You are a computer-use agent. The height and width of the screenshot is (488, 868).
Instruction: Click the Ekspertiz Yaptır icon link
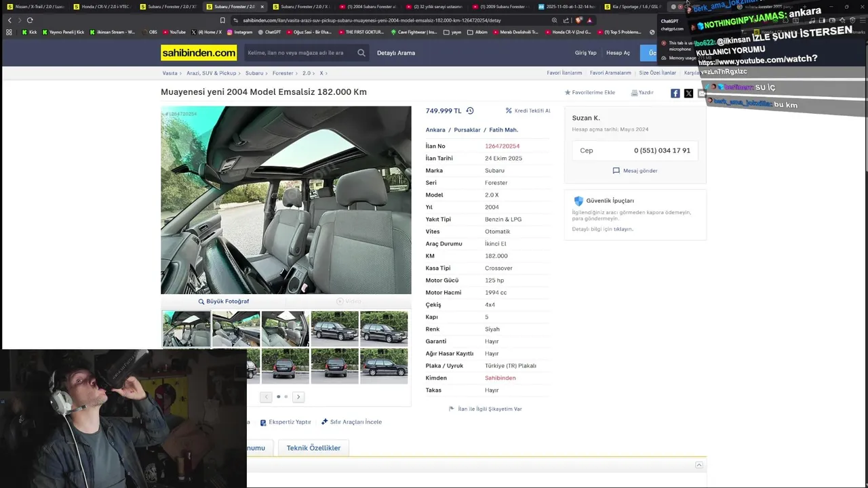(x=285, y=422)
